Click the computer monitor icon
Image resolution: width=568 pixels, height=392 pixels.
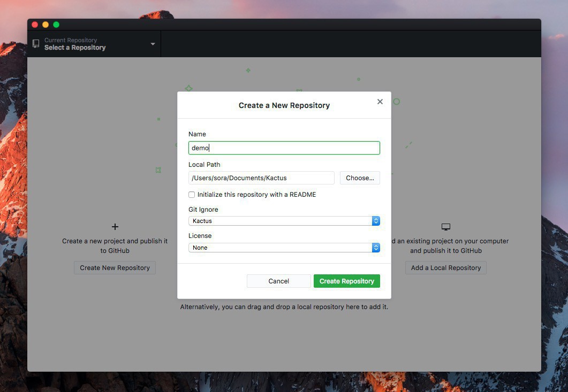(445, 227)
